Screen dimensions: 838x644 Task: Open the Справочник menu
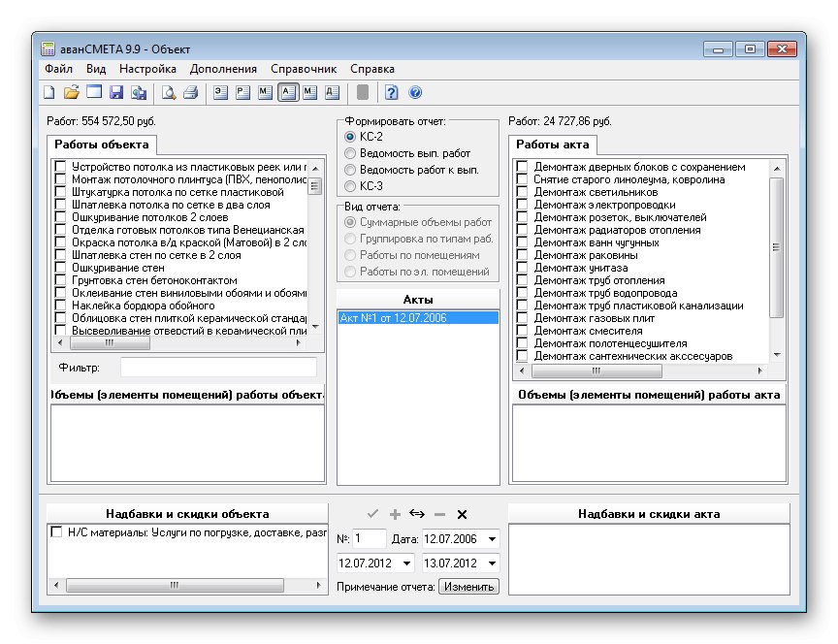coord(304,69)
